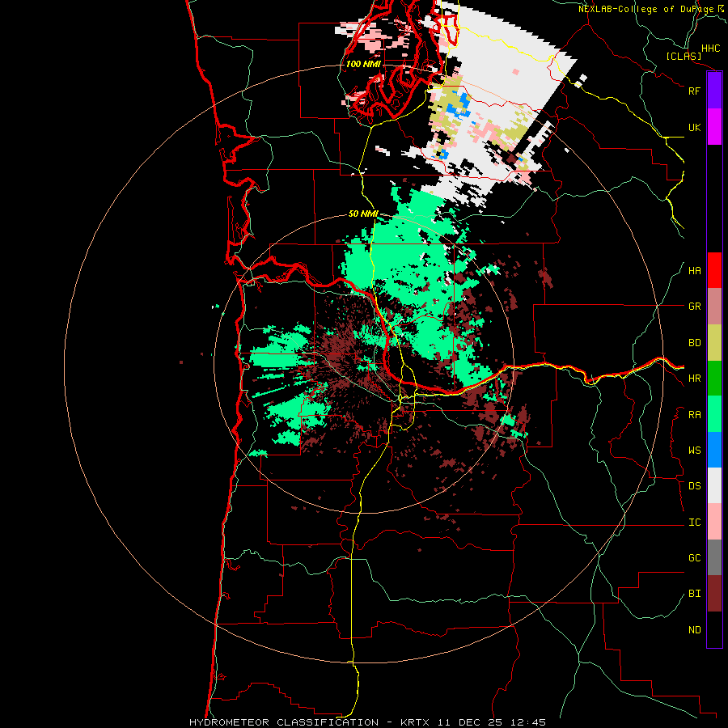728x728 pixels.
Task: Click the GR legend label
Action: (695, 307)
